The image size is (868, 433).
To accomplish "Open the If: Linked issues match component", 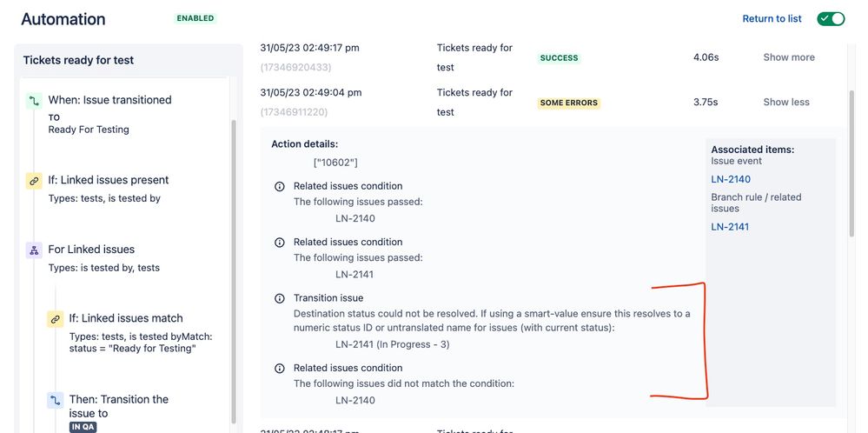I will [126, 318].
